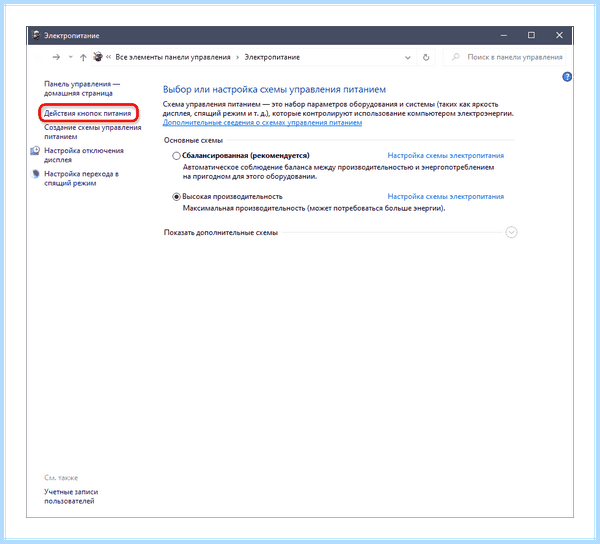Click the refresh button in address bar

point(426,57)
